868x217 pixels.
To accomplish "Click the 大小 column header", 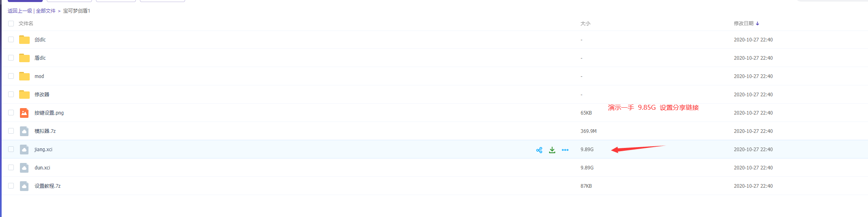I will click(585, 24).
